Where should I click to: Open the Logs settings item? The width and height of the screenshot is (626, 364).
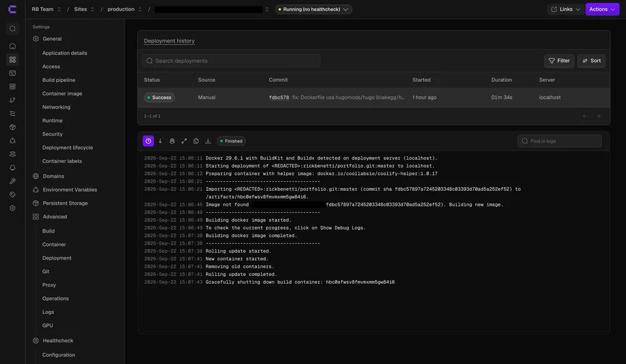pyautogui.click(x=48, y=312)
